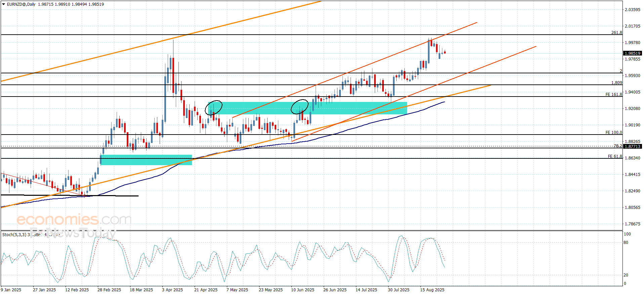The image size is (644, 294).
Task: Select the FE 61.8 level label
Action: (x=615, y=156)
